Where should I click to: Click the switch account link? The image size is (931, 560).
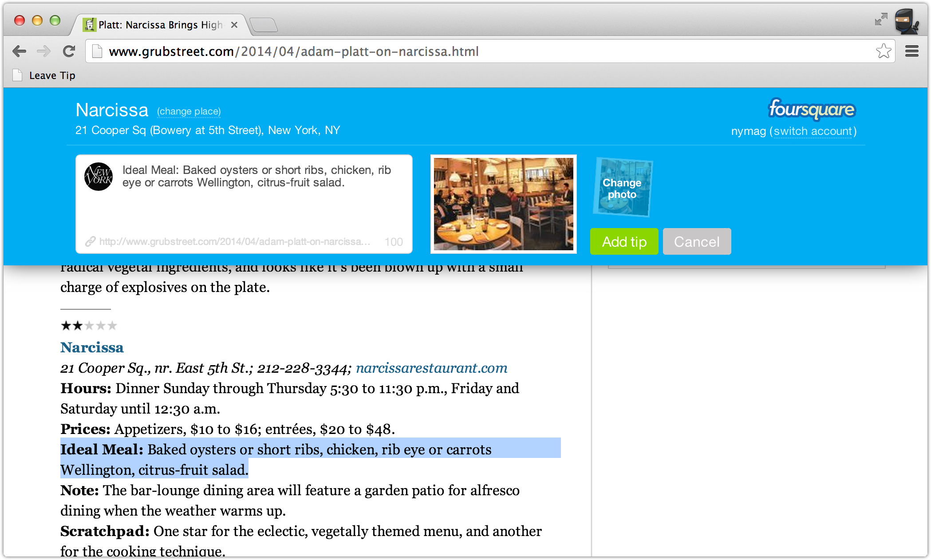(813, 131)
